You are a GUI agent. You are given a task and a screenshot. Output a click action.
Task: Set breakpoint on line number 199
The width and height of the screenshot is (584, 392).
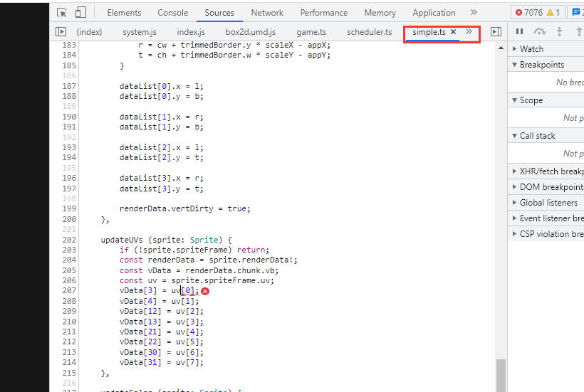[69, 208]
